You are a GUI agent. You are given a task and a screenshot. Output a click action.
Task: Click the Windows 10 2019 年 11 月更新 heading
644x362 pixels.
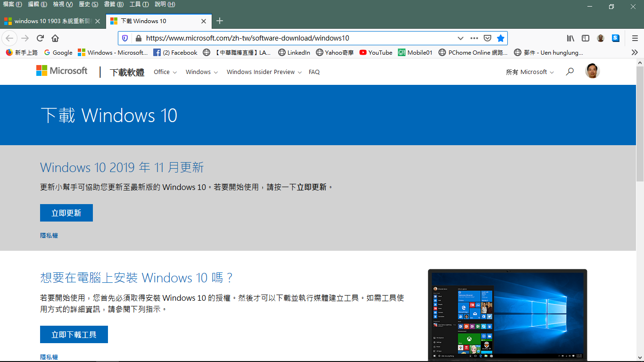(122, 167)
